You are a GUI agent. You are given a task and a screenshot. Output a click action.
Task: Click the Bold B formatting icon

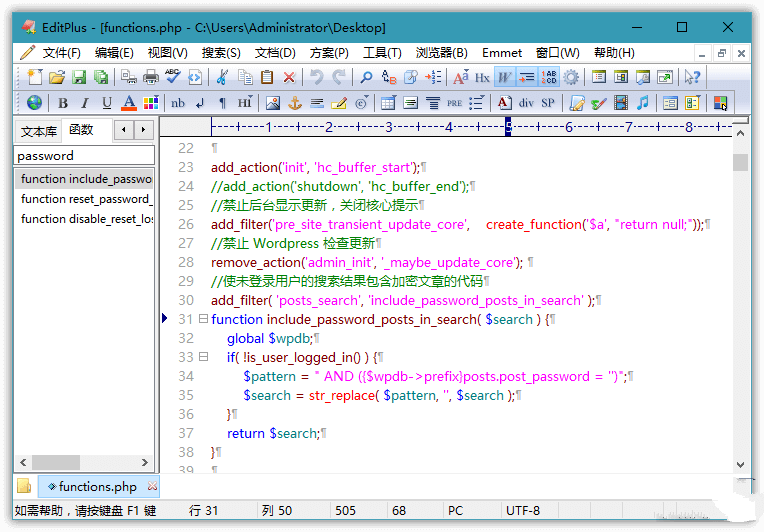coord(63,103)
